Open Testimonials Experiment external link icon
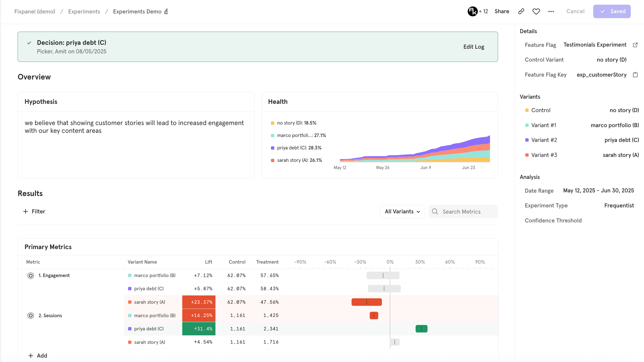Image resolution: width=644 pixels, height=362 pixels. (x=635, y=45)
